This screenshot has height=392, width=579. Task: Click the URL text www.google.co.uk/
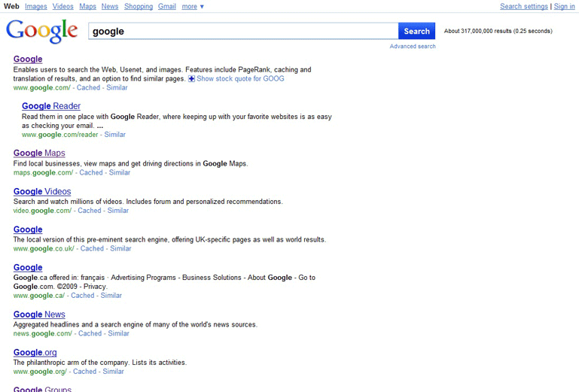tap(44, 248)
